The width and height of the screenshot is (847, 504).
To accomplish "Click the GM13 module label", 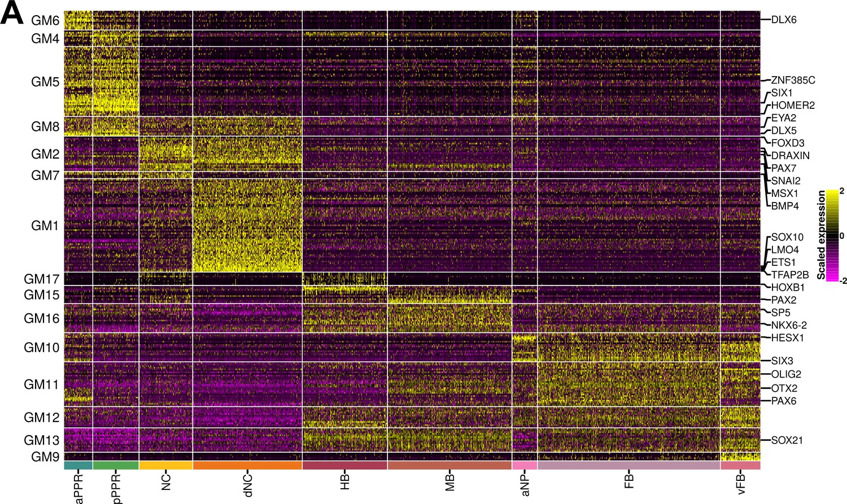I will click(x=42, y=440).
